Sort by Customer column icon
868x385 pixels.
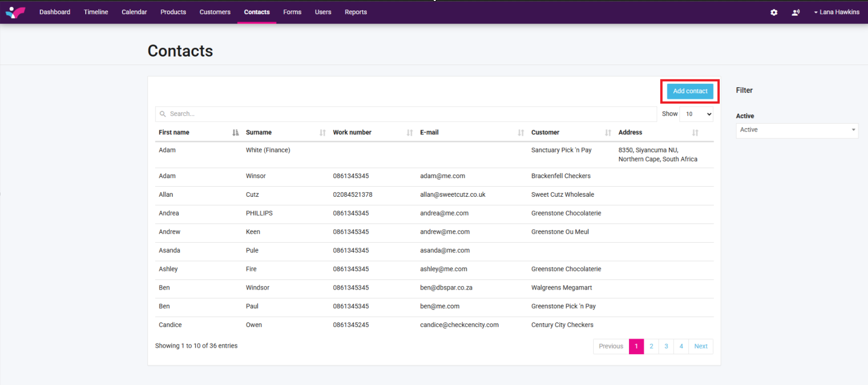[x=608, y=133]
